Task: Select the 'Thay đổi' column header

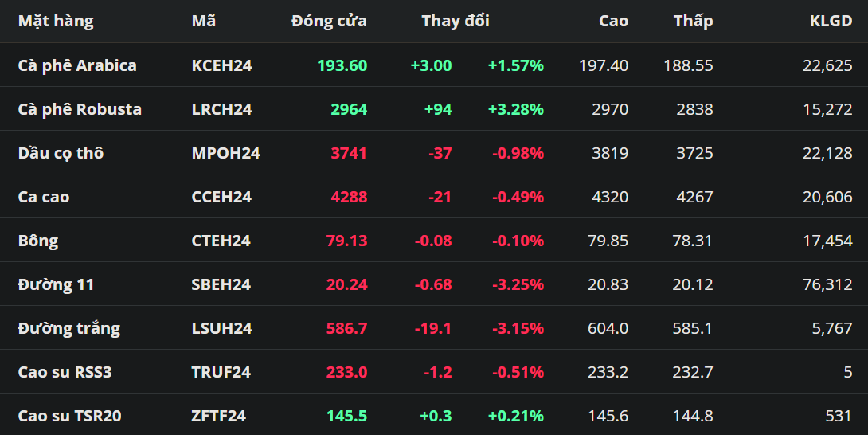Action: coord(456,22)
